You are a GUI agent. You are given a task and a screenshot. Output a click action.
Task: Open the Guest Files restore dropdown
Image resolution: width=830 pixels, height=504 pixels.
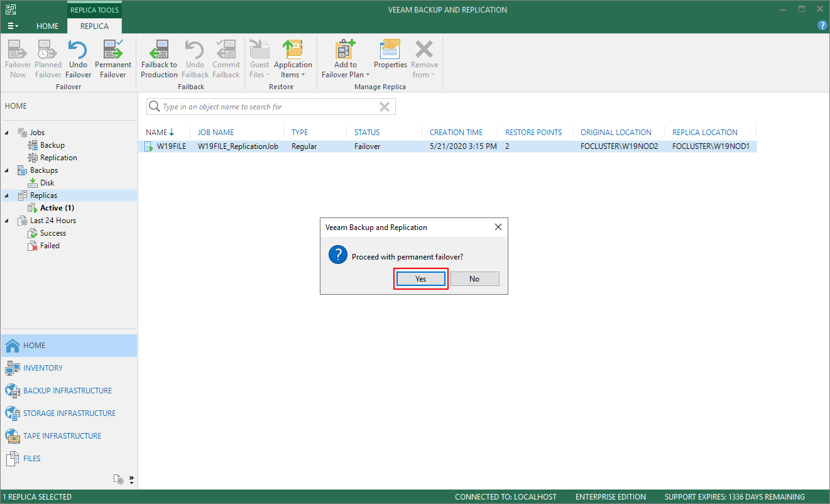(x=259, y=59)
